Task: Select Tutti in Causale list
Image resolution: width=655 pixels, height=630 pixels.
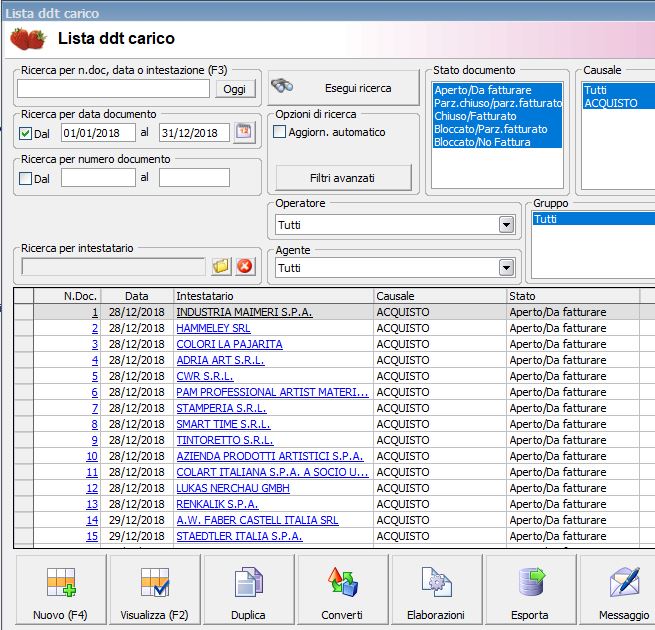Action: (x=619, y=90)
